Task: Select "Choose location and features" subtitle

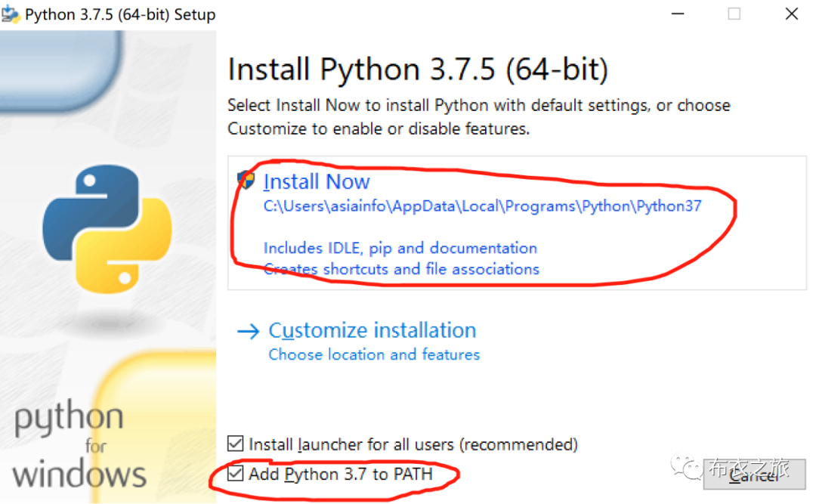Action: (x=374, y=354)
